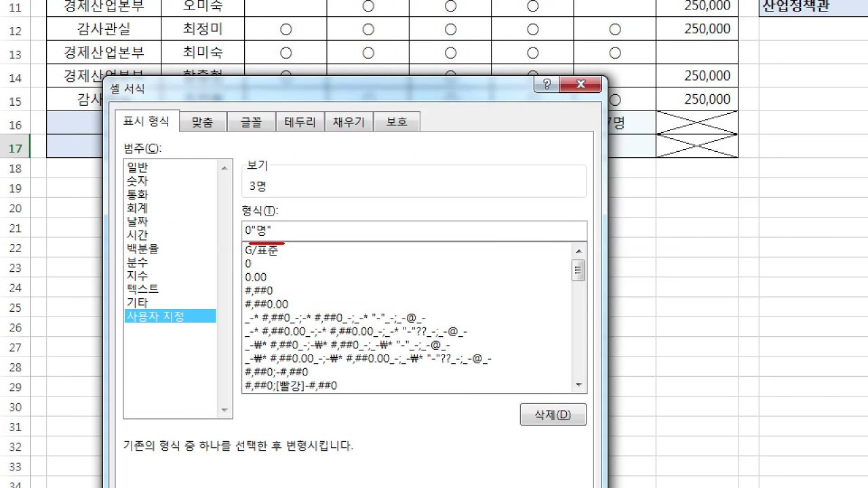
Task: Choose G/표준 format in list
Action: pos(407,250)
